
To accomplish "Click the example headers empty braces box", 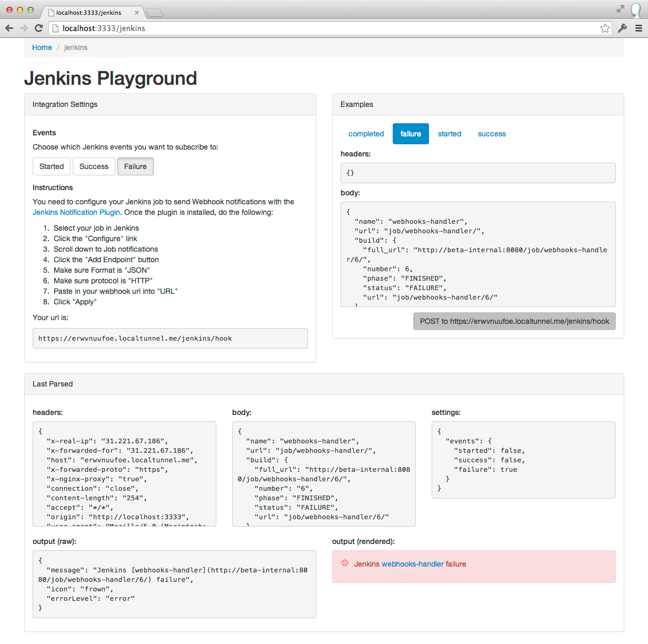I will click(x=478, y=173).
